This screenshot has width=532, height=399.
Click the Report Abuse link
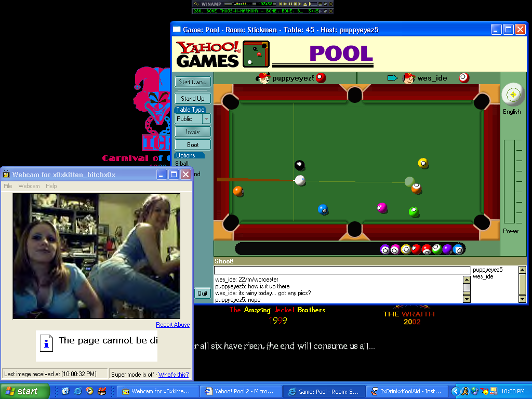pos(172,325)
